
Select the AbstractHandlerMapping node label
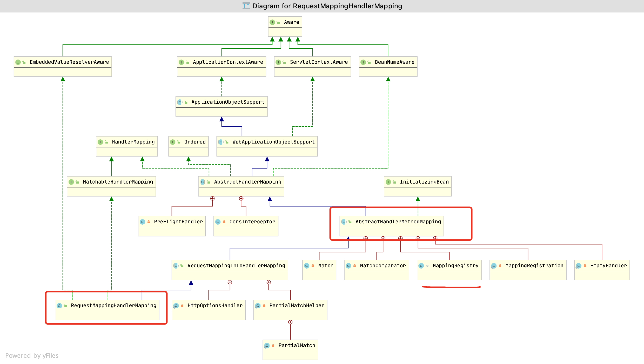click(248, 182)
